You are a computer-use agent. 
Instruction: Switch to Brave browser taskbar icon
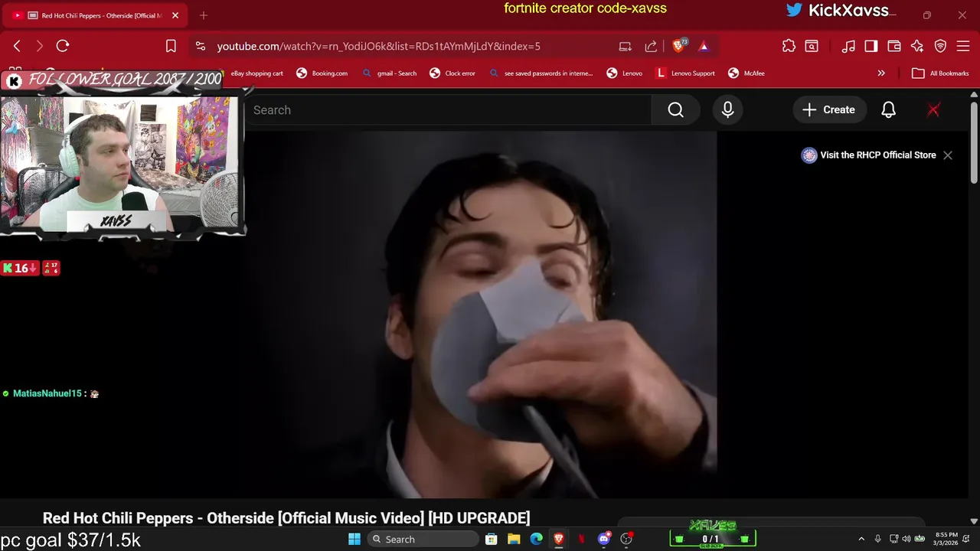559,540
